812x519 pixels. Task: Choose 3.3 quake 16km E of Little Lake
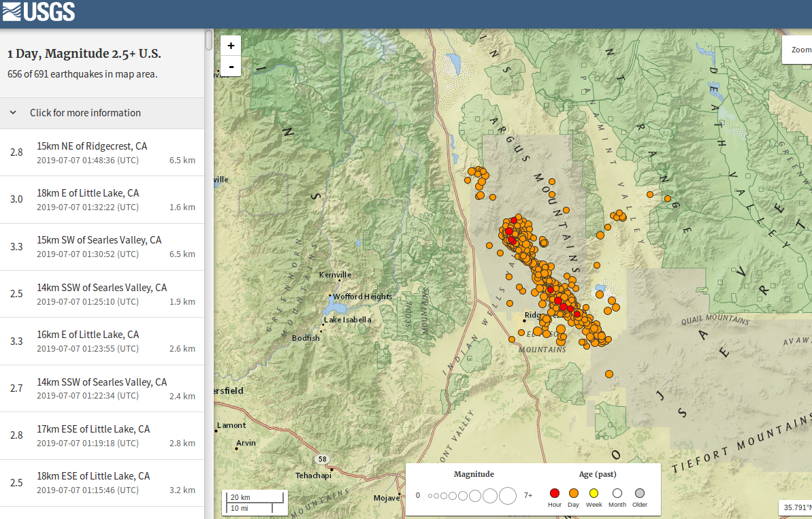pyautogui.click(x=102, y=341)
